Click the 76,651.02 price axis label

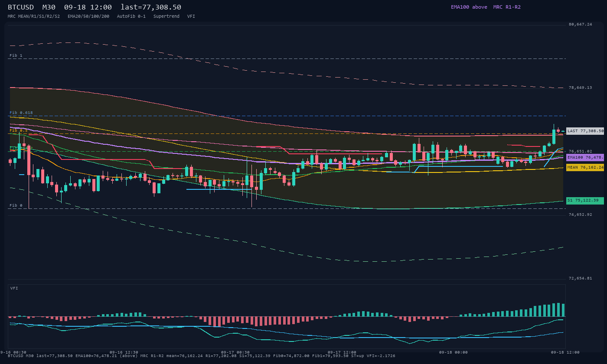coord(580,151)
